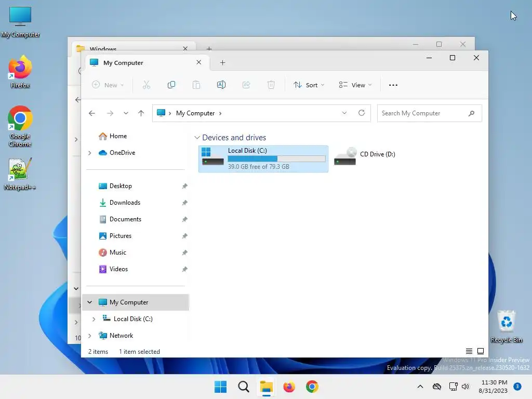Open Firefox desktop shortcut

[x=20, y=72]
